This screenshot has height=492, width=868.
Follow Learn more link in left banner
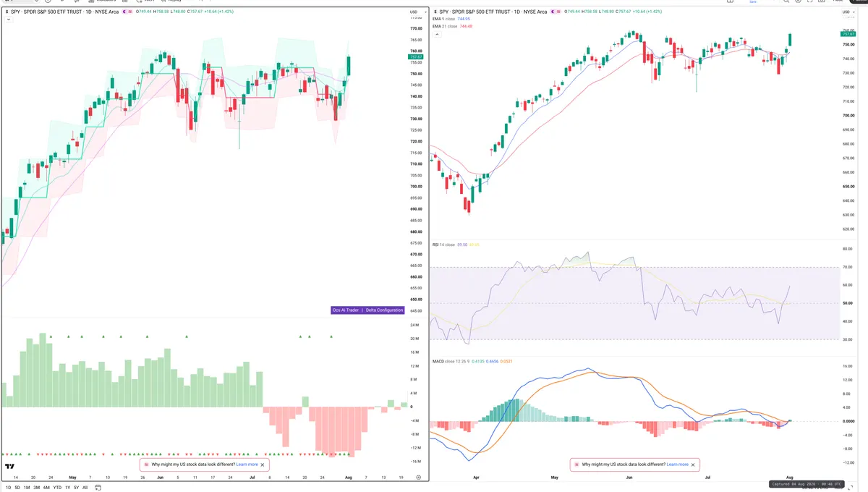[247, 465]
